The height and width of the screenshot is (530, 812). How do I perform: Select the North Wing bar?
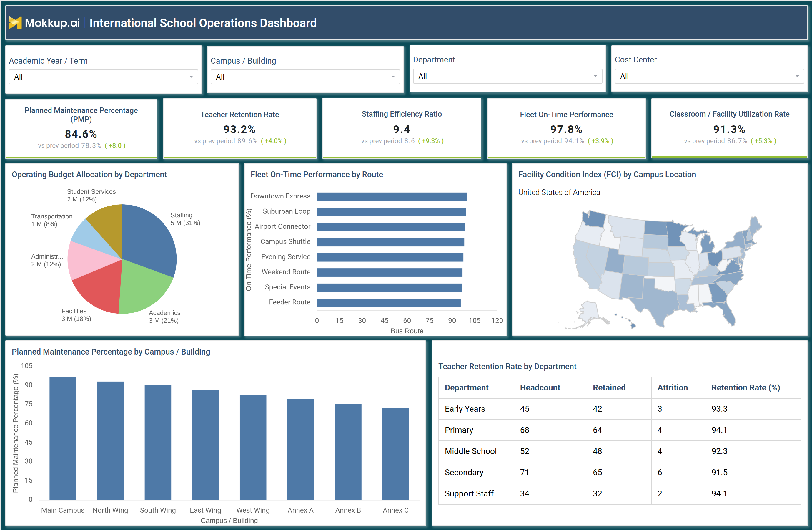[x=110, y=440]
